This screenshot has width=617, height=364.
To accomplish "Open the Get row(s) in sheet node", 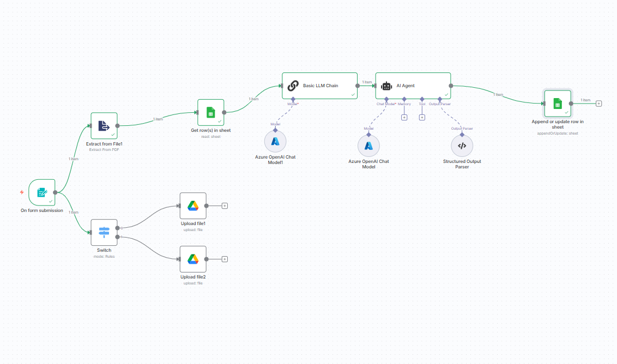I will (x=210, y=113).
